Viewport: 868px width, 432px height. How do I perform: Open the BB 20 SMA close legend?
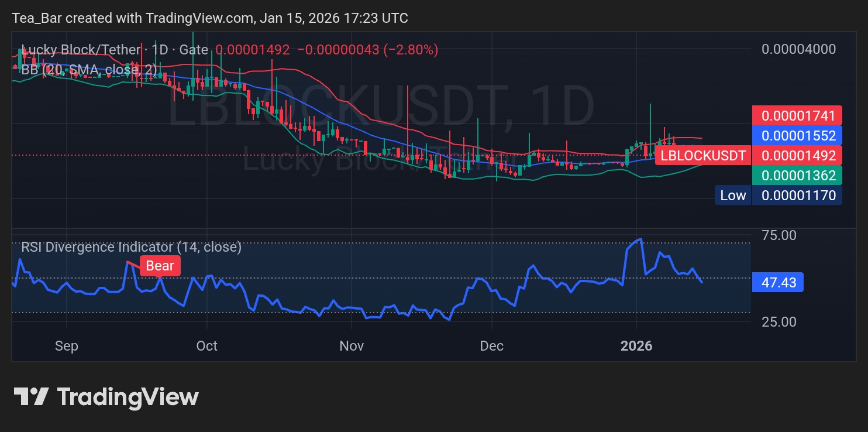(x=89, y=70)
